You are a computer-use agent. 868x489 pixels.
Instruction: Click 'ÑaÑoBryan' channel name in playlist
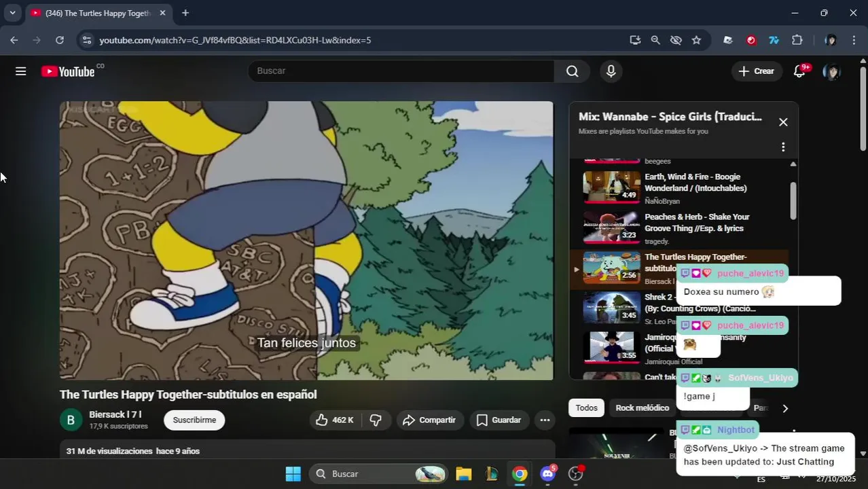[x=662, y=201]
